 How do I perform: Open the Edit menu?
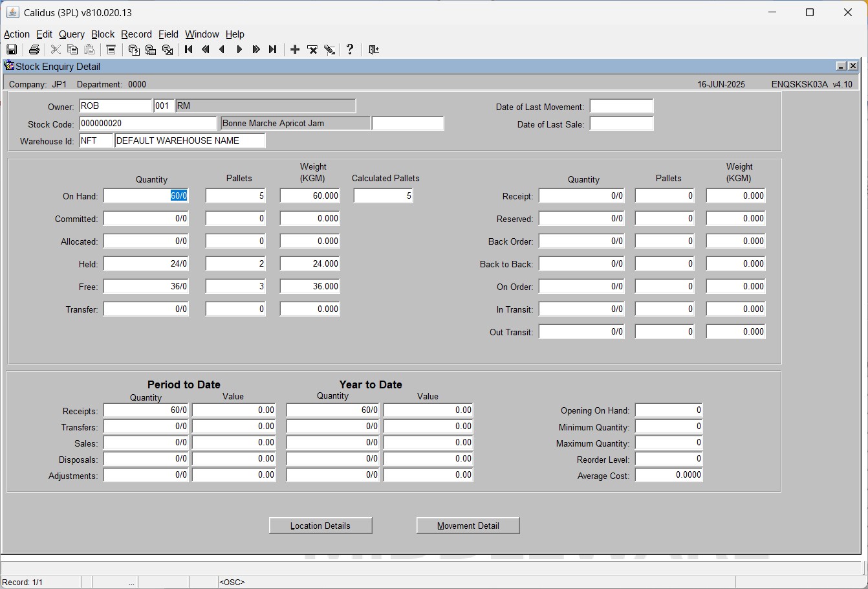point(45,34)
